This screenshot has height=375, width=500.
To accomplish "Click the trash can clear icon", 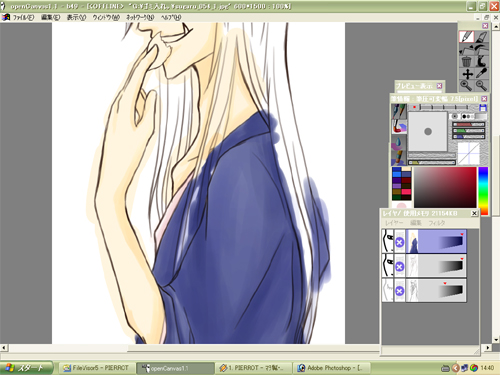I will (x=466, y=61).
